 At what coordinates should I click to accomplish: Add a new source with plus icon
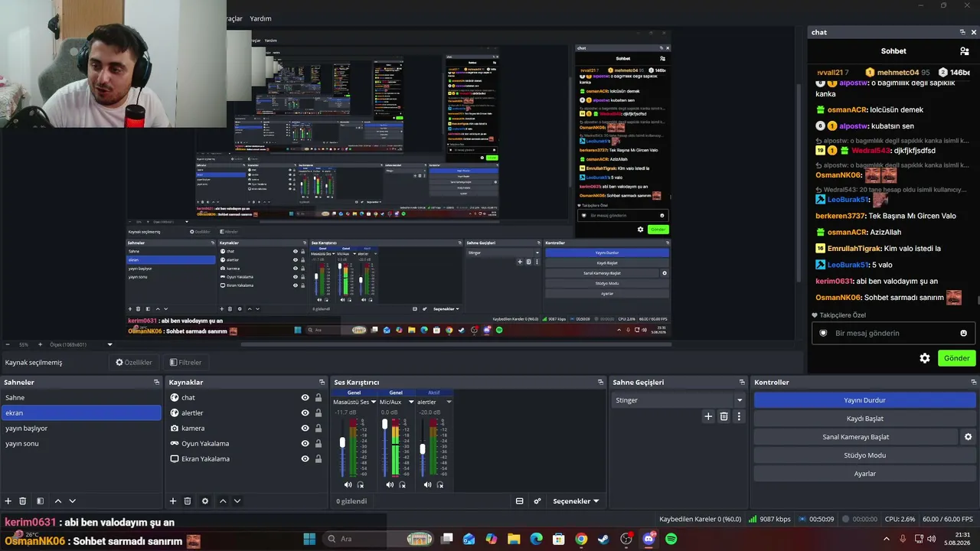[173, 501]
